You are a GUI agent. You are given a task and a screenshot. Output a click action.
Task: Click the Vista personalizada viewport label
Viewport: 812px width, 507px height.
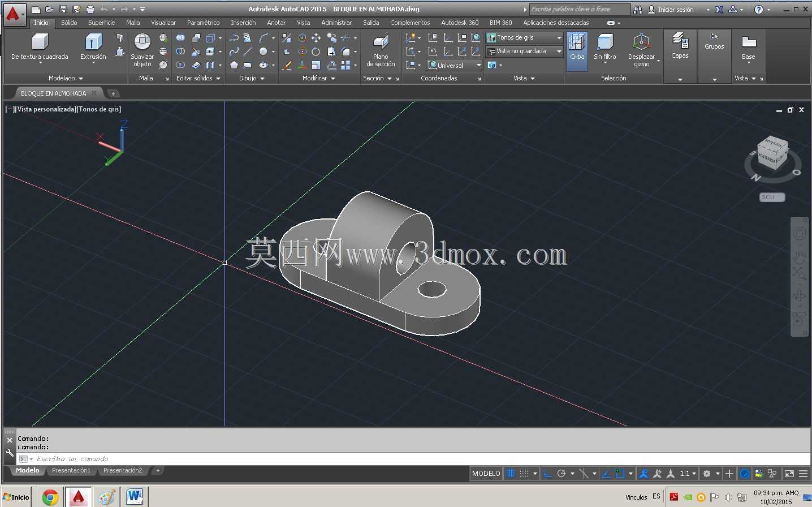[46, 109]
